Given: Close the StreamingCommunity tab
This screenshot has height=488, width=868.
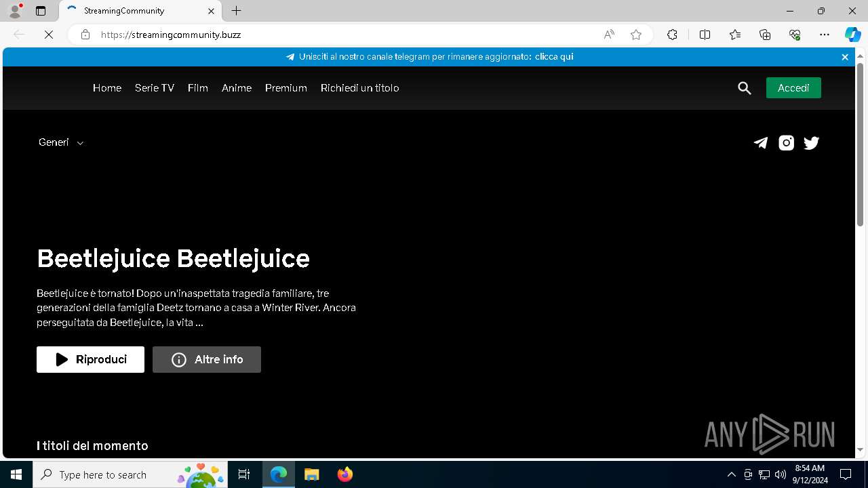Looking at the screenshot, I should (211, 11).
